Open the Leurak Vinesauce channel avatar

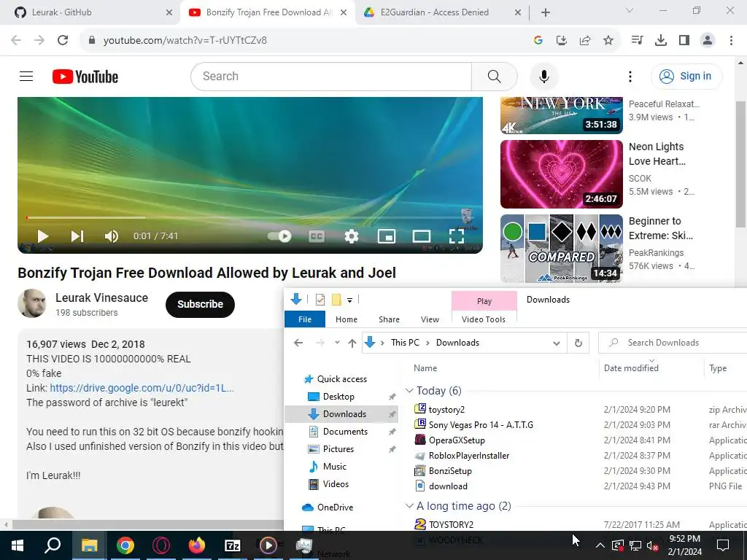[32, 303]
